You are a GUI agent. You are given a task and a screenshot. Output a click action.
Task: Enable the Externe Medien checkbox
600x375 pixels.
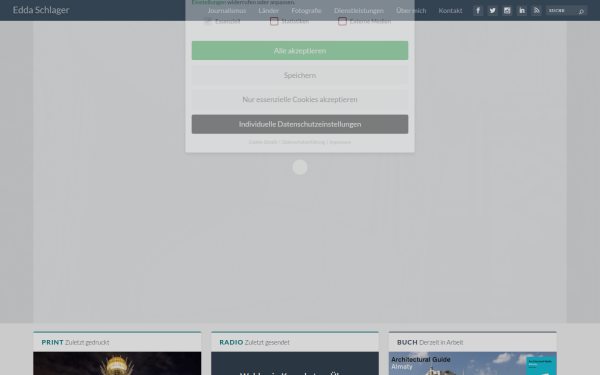coord(342,21)
